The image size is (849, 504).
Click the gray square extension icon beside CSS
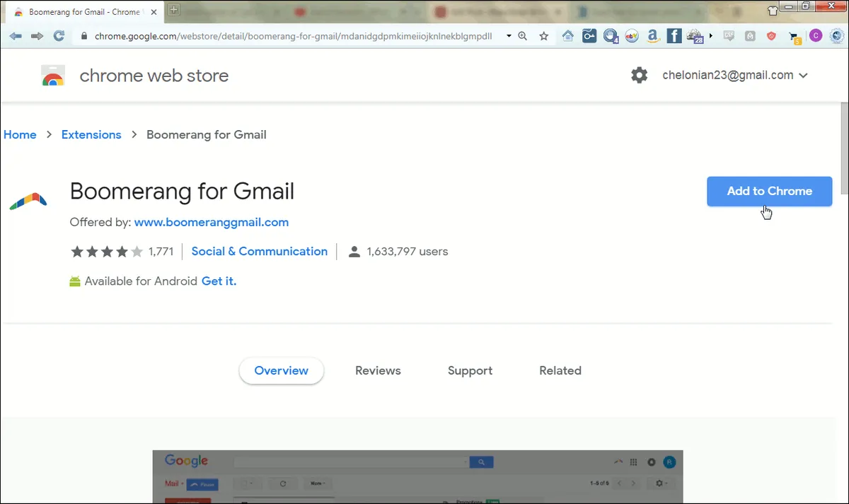tap(750, 36)
